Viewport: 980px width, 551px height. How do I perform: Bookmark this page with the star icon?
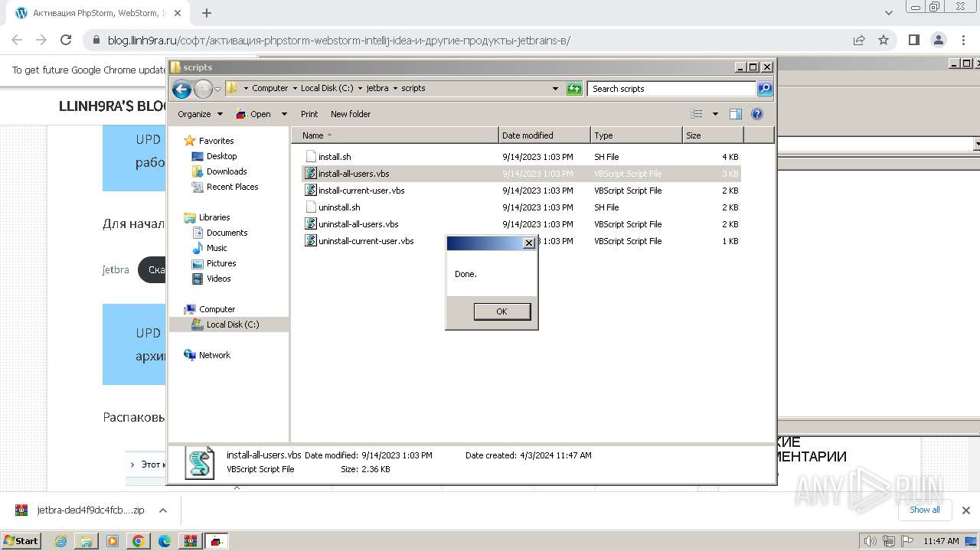pyautogui.click(x=884, y=41)
